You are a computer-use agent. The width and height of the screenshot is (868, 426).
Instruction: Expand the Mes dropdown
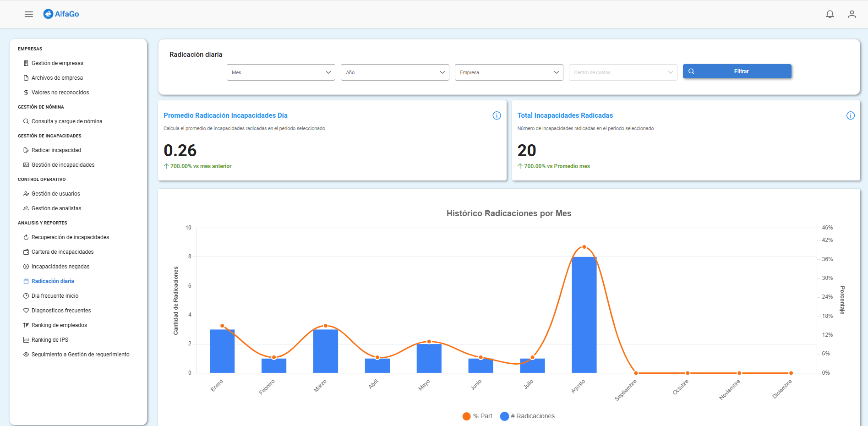pyautogui.click(x=281, y=72)
